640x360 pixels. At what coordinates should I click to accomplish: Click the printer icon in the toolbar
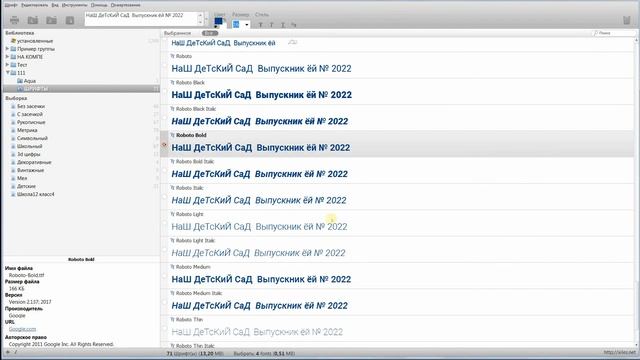15,20
